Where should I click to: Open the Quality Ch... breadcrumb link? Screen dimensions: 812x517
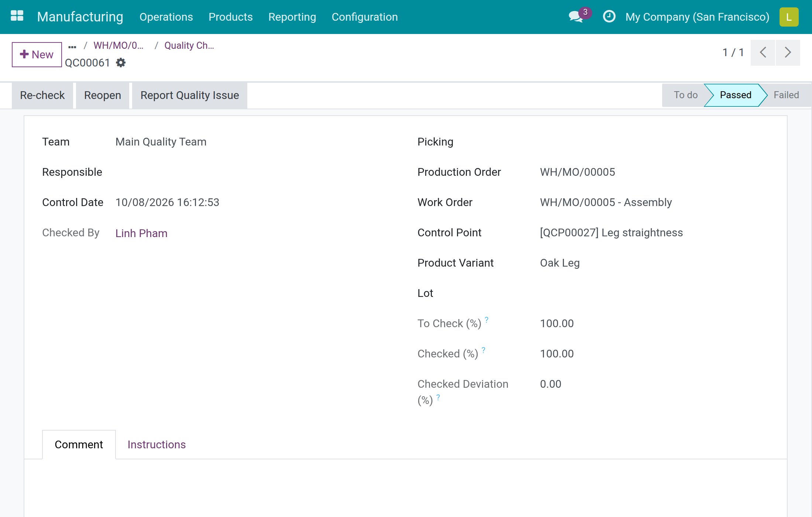tap(189, 45)
